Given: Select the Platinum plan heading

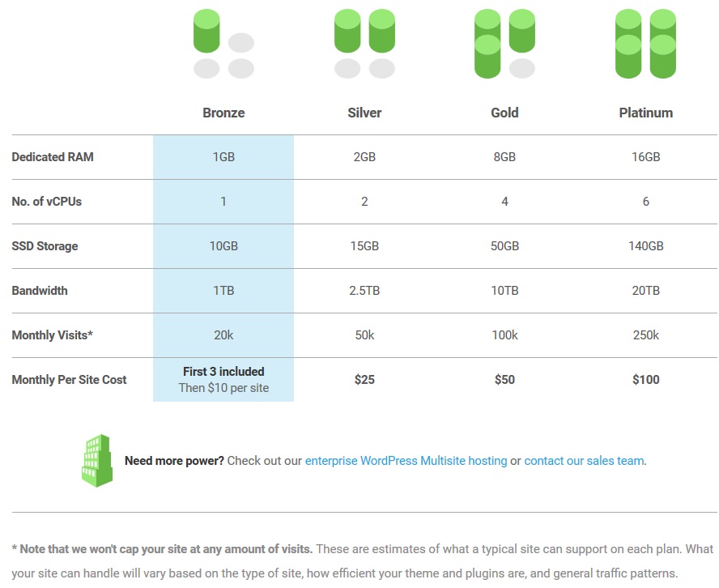Looking at the screenshot, I should tap(645, 113).
